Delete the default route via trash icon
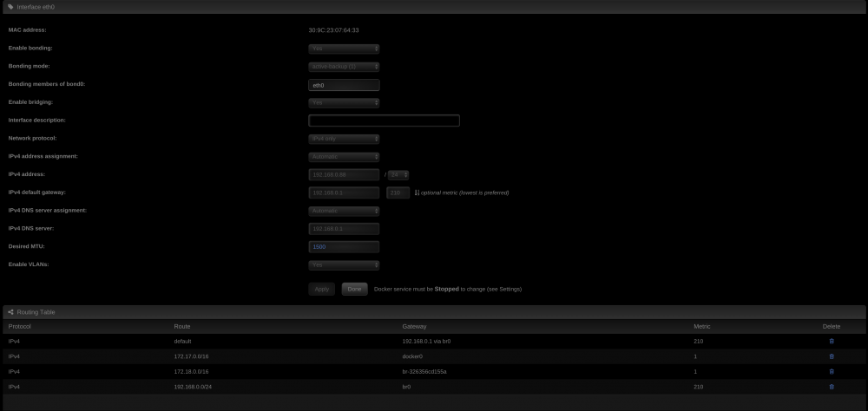 [832, 342]
